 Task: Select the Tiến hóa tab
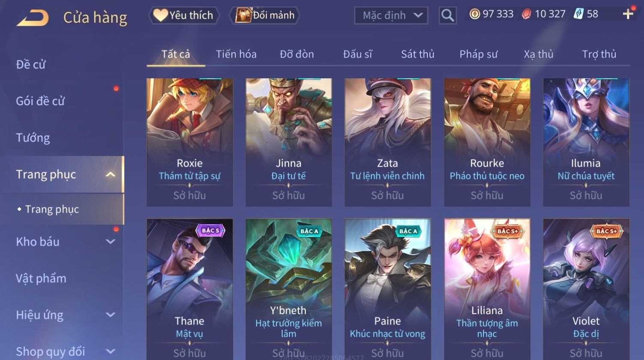(236, 54)
